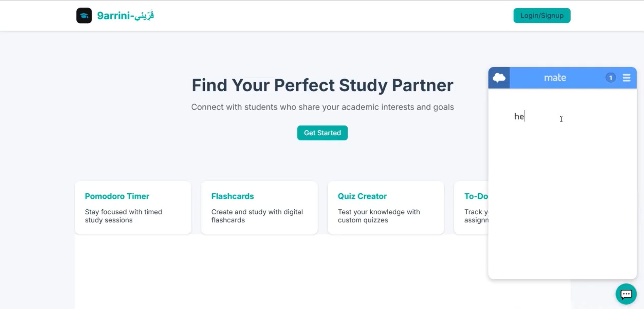Click the Login/Signup button
The image size is (644, 309).
click(x=542, y=16)
